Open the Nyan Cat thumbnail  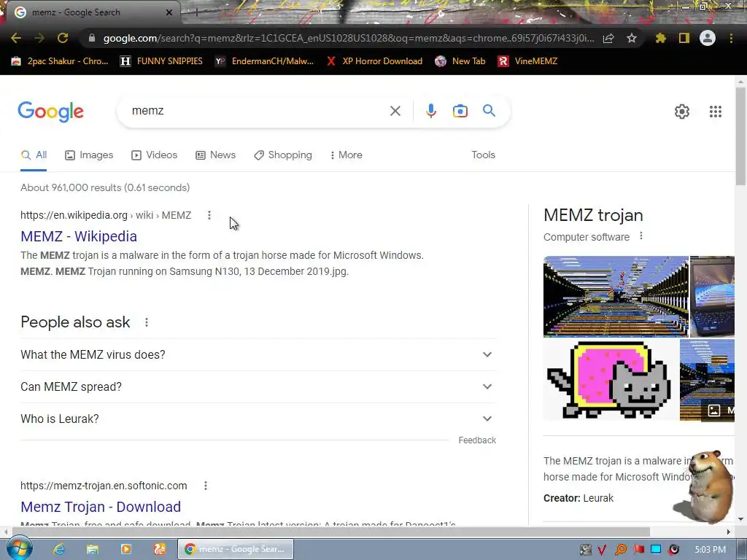coord(611,380)
